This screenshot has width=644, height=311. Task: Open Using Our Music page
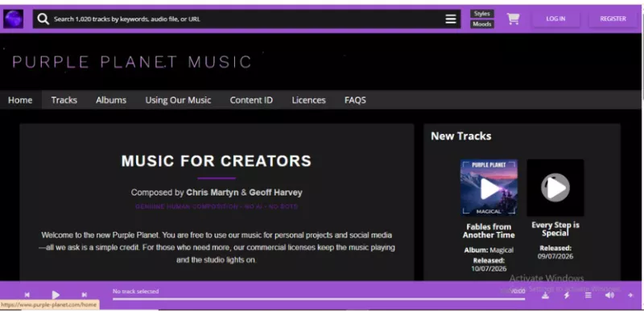tap(178, 100)
